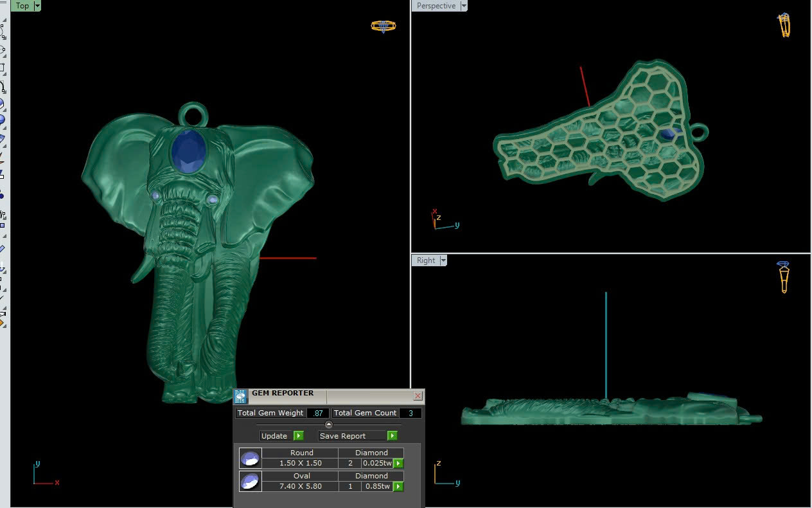Open the Right viewport dropdown arrow
Viewport: 812px width, 508px height.
[443, 260]
